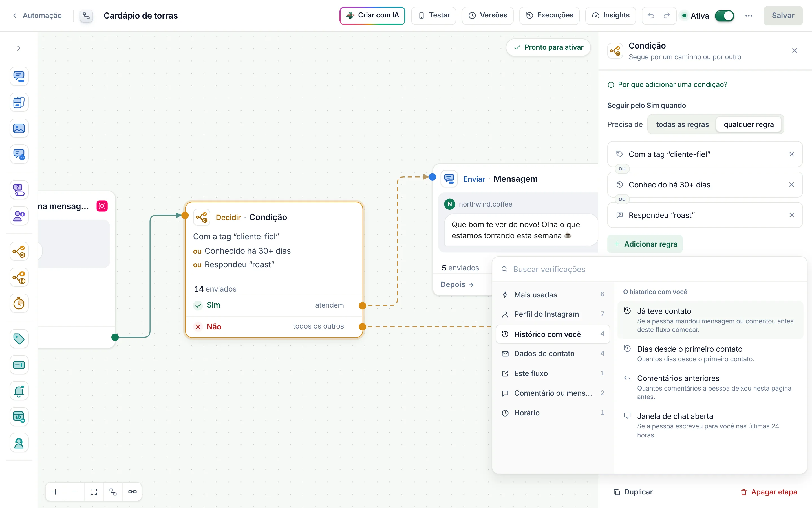Focus the 'Buscar verificações' search field
812x508 pixels.
pyautogui.click(x=649, y=269)
